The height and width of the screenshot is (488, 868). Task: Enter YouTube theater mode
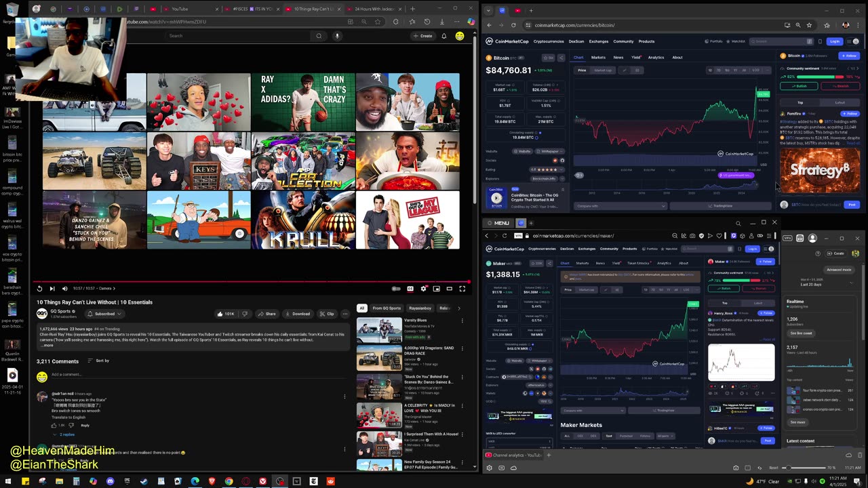pyautogui.click(x=449, y=289)
